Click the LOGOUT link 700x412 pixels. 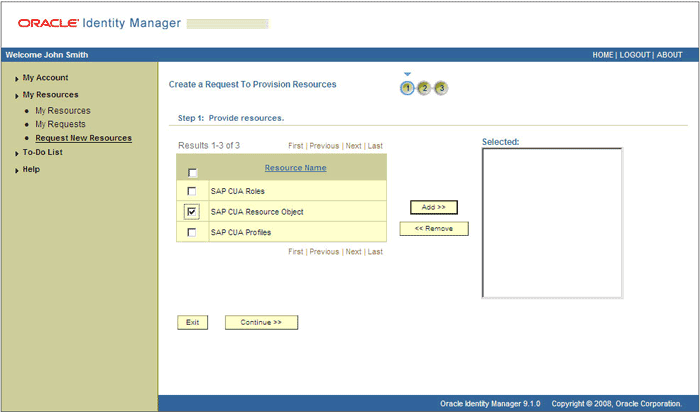[634, 55]
